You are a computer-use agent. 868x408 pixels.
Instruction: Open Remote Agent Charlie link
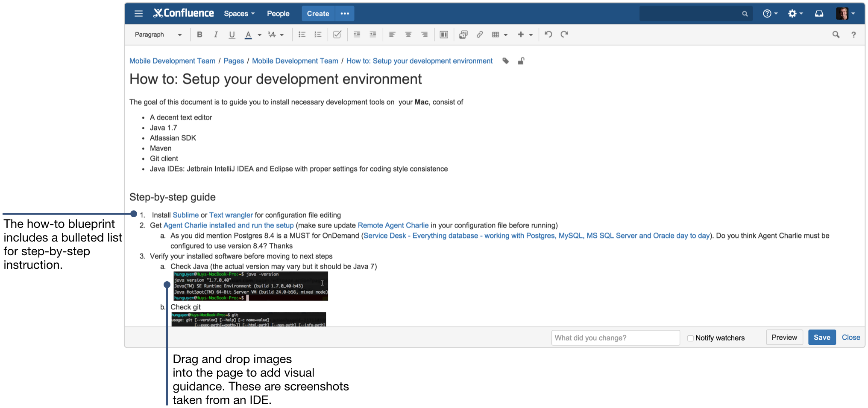click(393, 225)
